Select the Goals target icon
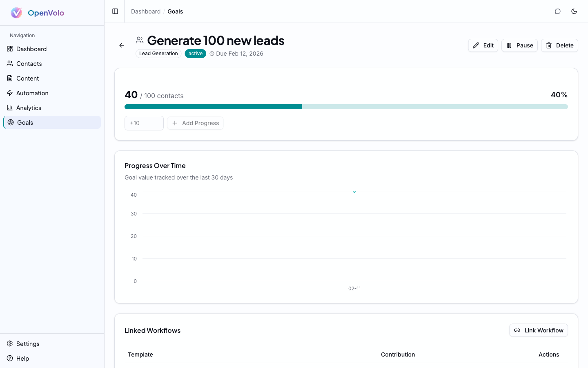This screenshot has height=368, width=588. tap(11, 122)
